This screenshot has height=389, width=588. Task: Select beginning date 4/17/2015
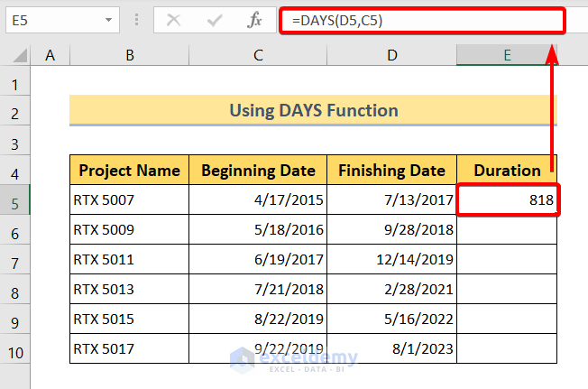(258, 200)
